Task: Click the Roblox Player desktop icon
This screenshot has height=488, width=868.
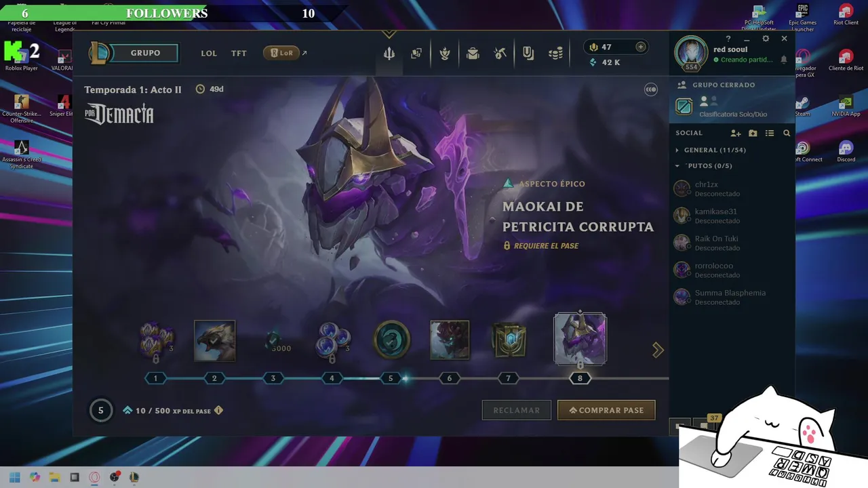Action: point(21,56)
